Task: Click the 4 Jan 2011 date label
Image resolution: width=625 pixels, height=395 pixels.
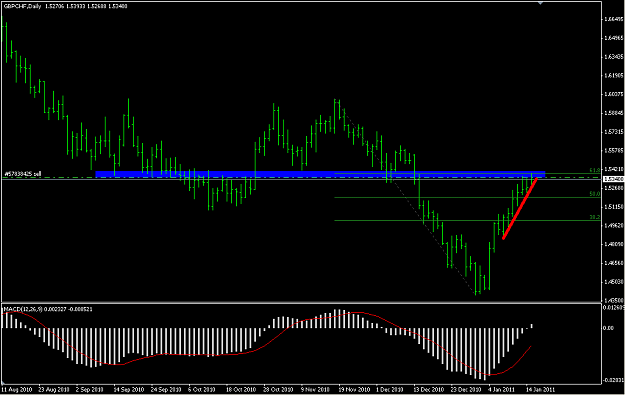Action: point(501,389)
